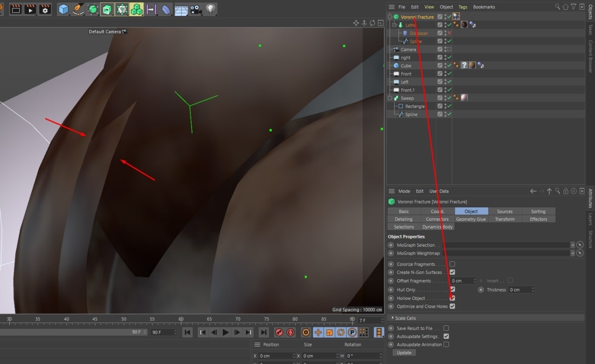
Task: Open the Bend deformer icon
Action: point(166,9)
